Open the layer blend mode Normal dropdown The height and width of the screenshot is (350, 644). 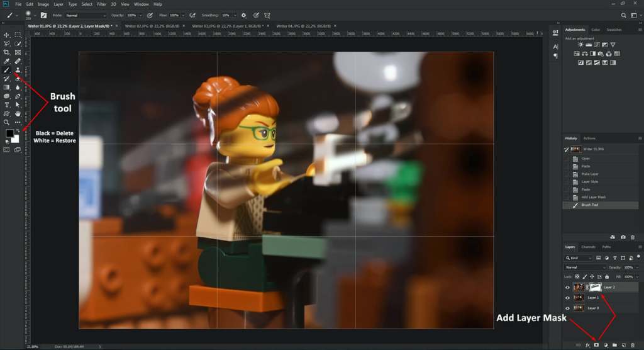click(586, 268)
